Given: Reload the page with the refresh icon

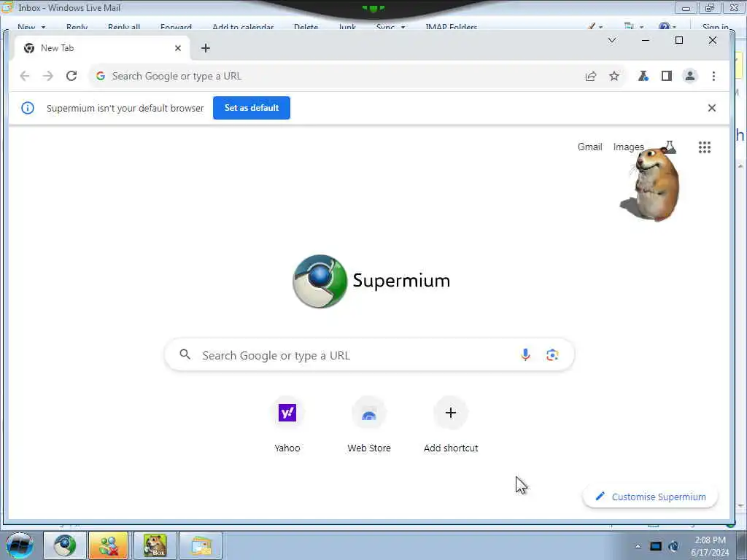Looking at the screenshot, I should click(x=71, y=76).
